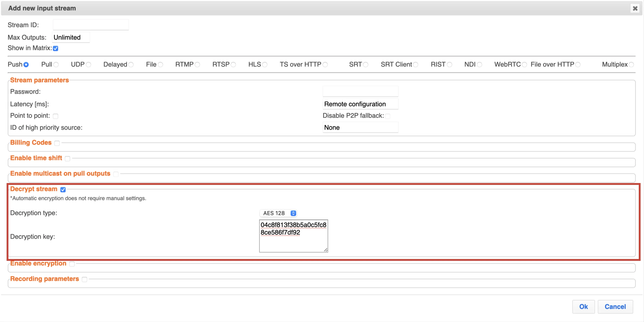Viewport: 644px width, 322px height.
Task: Tick the Enable time shift checkbox
Action: 68,159
